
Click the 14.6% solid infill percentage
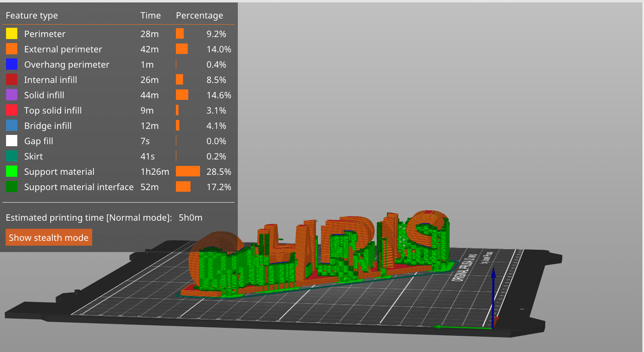point(219,95)
